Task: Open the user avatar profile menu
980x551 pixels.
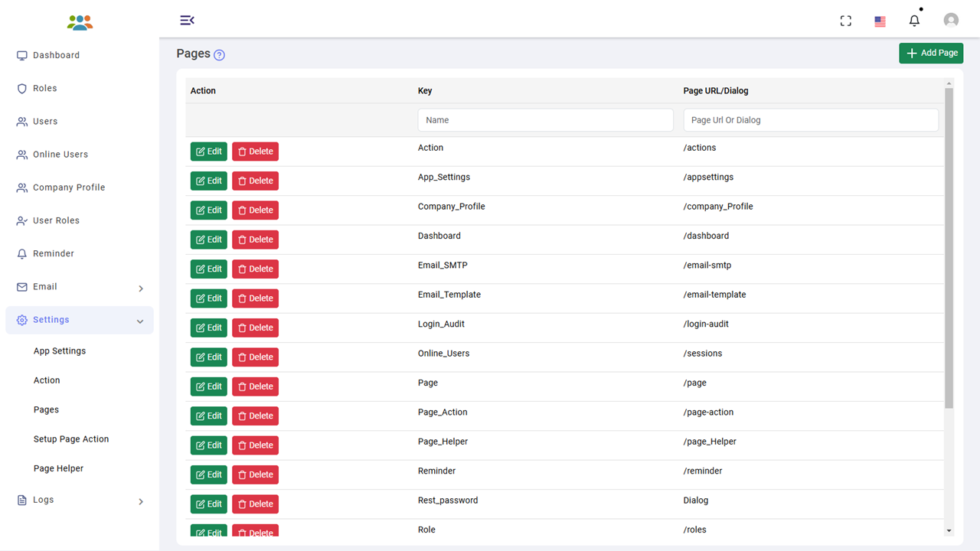Action: point(951,21)
